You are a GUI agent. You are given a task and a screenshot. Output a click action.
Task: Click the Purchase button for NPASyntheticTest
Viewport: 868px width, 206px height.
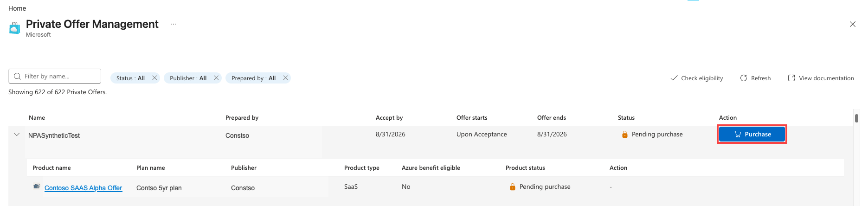[x=752, y=134]
